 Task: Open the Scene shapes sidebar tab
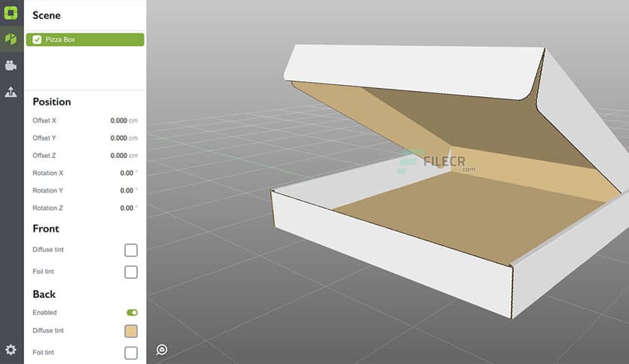[x=11, y=39]
